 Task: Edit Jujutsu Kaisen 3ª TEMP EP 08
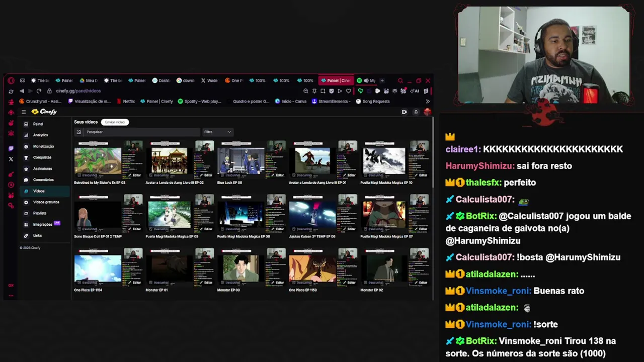pyautogui.click(x=350, y=229)
